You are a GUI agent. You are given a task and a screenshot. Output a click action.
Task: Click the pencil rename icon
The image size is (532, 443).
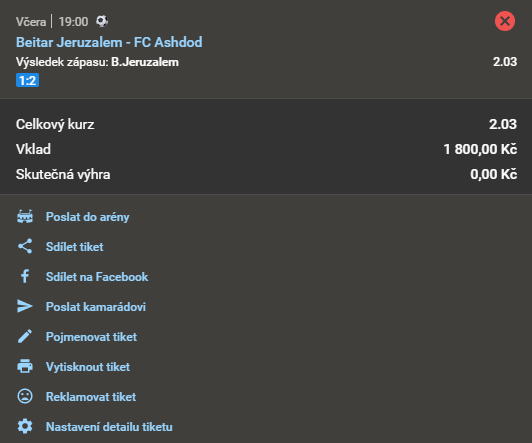[x=25, y=336]
